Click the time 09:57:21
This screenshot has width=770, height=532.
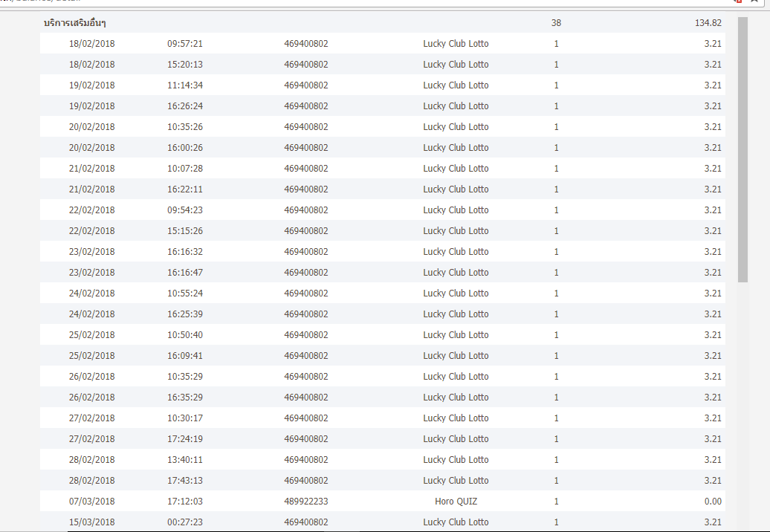(x=185, y=44)
